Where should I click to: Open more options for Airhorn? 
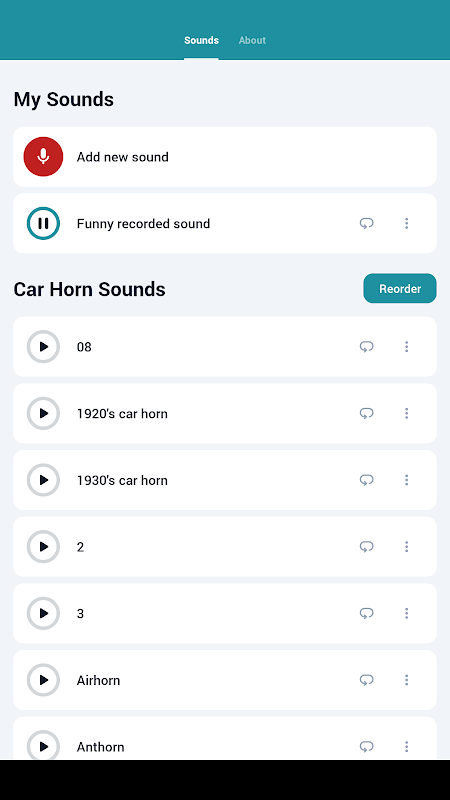407,680
